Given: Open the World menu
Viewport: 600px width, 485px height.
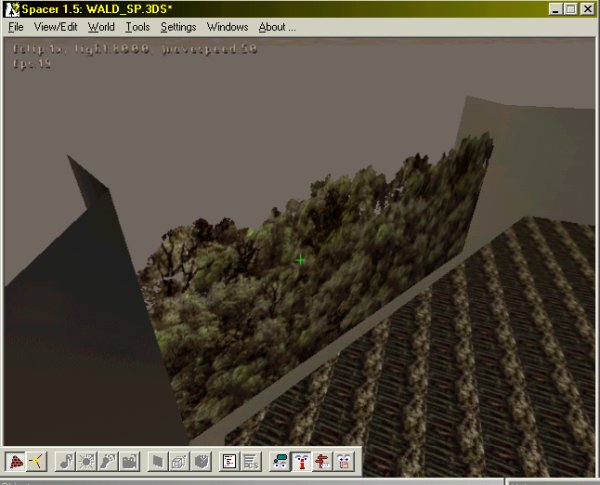Looking at the screenshot, I should 101,27.
